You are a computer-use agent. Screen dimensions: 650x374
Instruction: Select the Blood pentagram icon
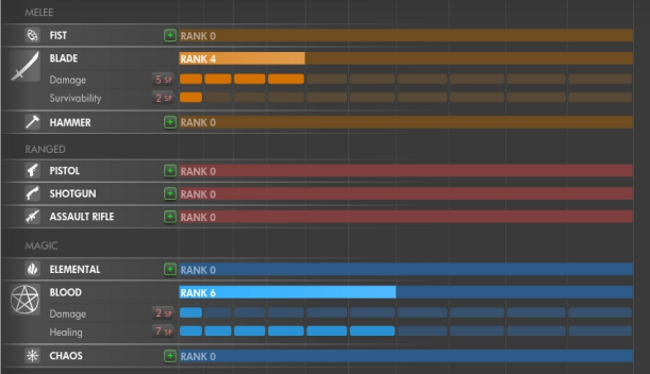pyautogui.click(x=25, y=300)
